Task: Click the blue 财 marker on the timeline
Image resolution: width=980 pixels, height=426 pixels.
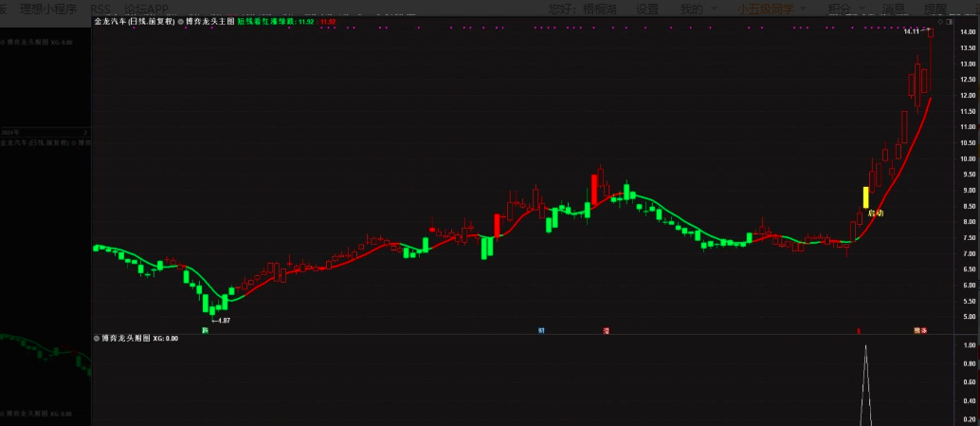Action: [541, 330]
